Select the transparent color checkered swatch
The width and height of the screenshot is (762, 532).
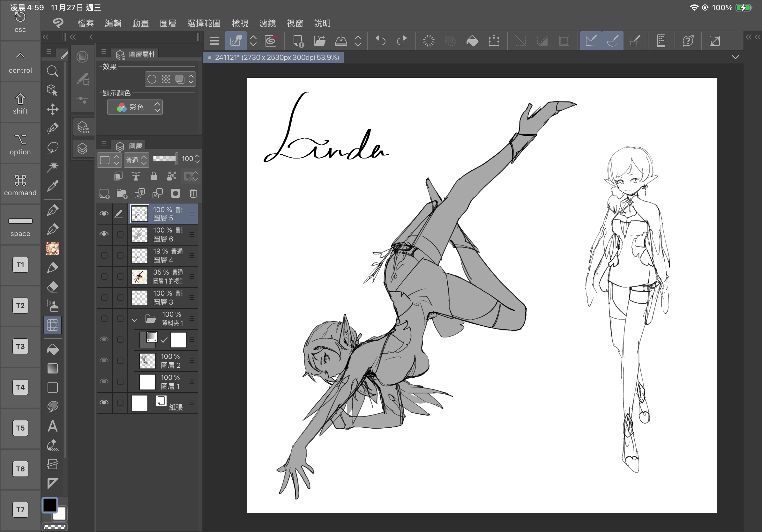(x=55, y=526)
